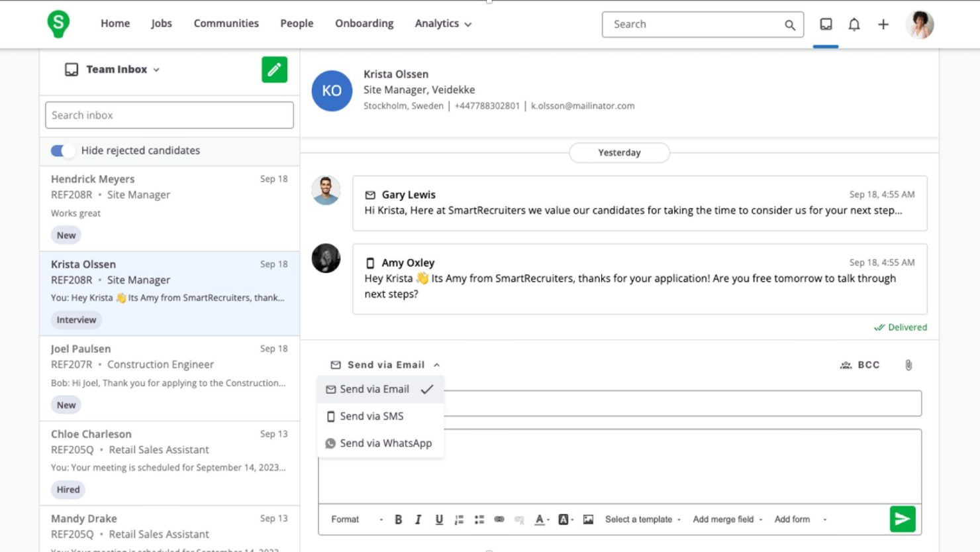This screenshot has height=552, width=980.
Task: Insert an image using picture icon
Action: 588,520
